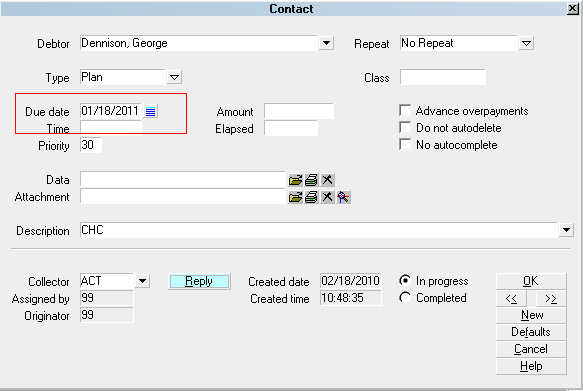Go to next contact with >> button
Screen dimensions: 583x391
(x=551, y=298)
